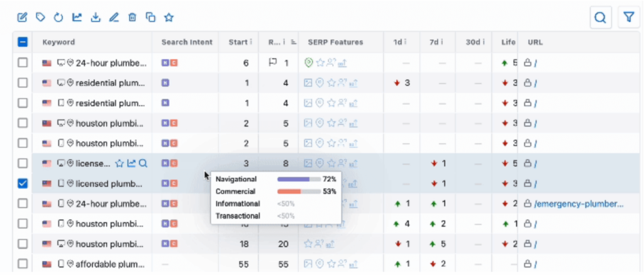Image resolution: width=644 pixels, height=275 pixels.
Task: Click the copy icon in toolbar
Action: pyautogui.click(x=150, y=17)
